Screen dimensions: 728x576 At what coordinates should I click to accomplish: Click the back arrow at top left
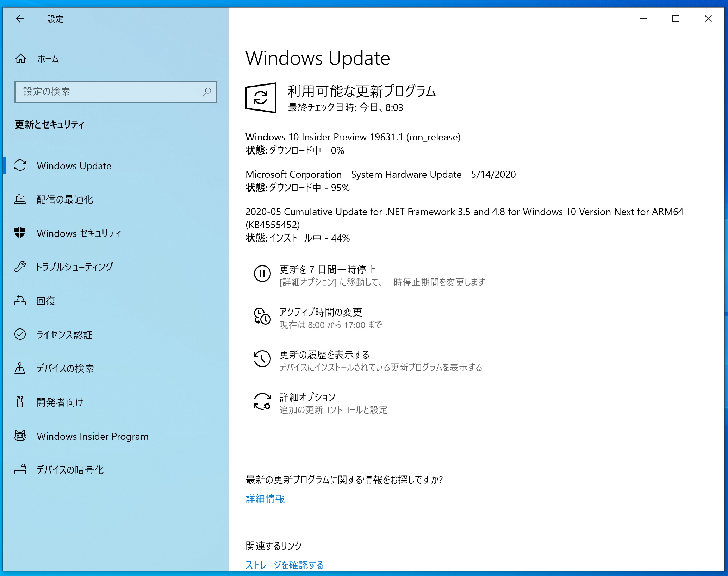tap(20, 19)
